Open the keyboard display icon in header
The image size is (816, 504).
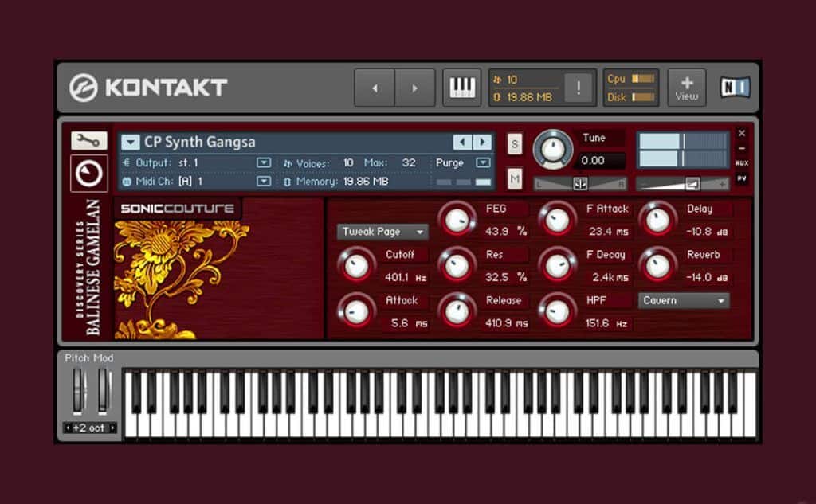462,88
